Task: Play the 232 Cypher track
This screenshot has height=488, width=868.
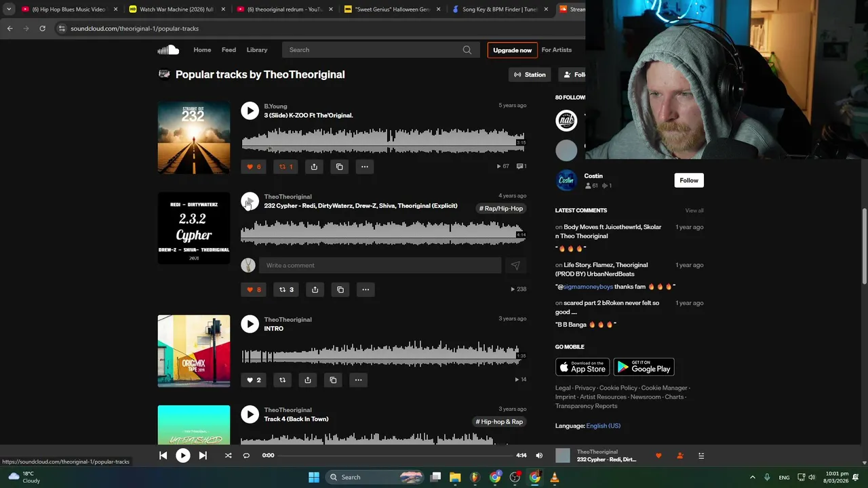Action: click(x=250, y=201)
